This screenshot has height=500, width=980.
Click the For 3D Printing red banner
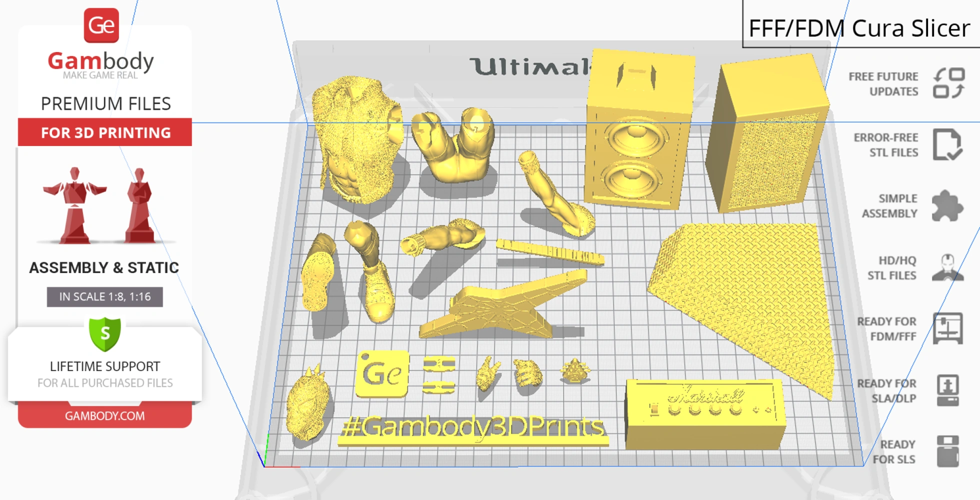click(105, 132)
